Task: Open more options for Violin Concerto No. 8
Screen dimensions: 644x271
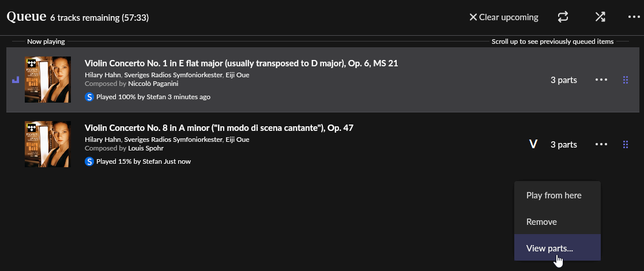Action: [601, 145]
